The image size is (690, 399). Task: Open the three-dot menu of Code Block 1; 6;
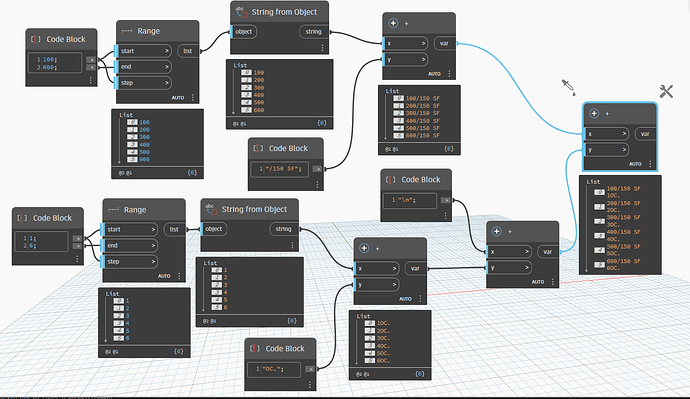[x=77, y=259]
